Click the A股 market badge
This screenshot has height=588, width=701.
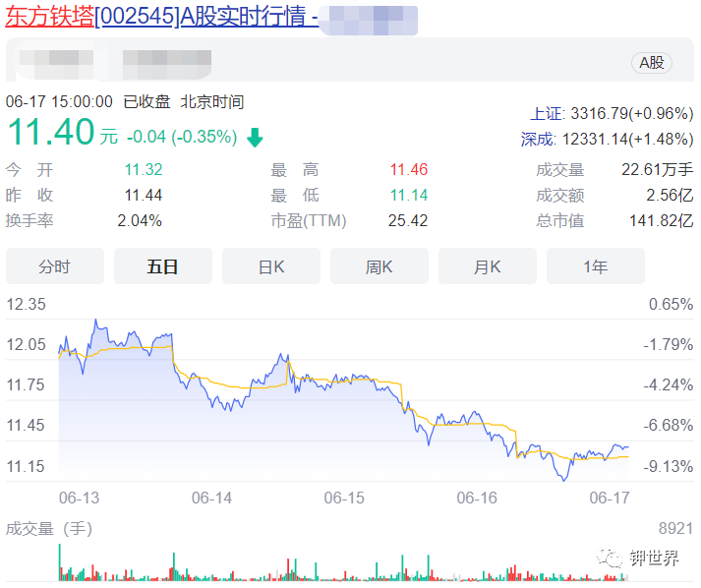(x=652, y=63)
